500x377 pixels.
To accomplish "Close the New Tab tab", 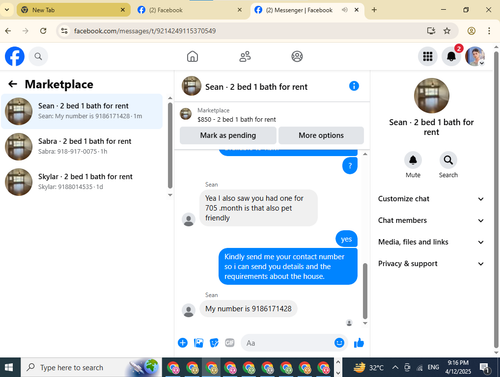I will coord(123,10).
